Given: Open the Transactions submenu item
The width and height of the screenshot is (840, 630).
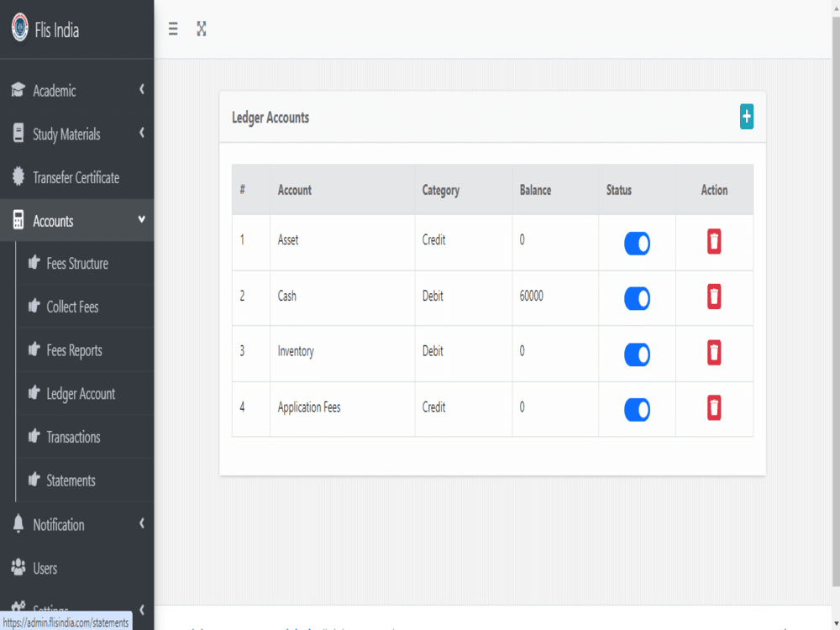Looking at the screenshot, I should point(85,437).
